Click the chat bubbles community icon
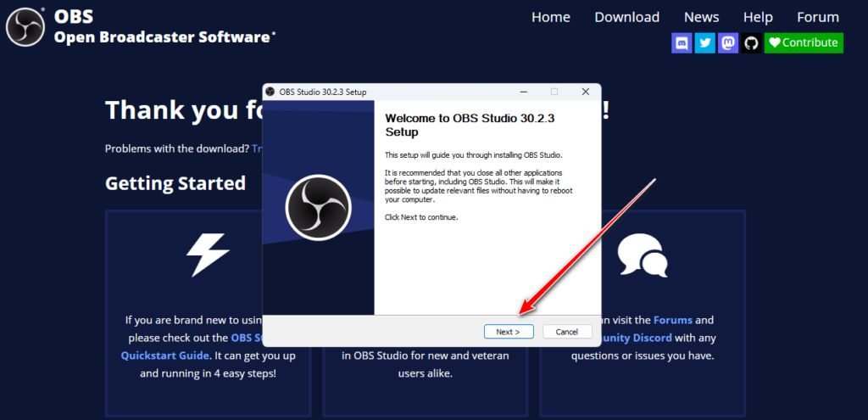 [x=643, y=255]
